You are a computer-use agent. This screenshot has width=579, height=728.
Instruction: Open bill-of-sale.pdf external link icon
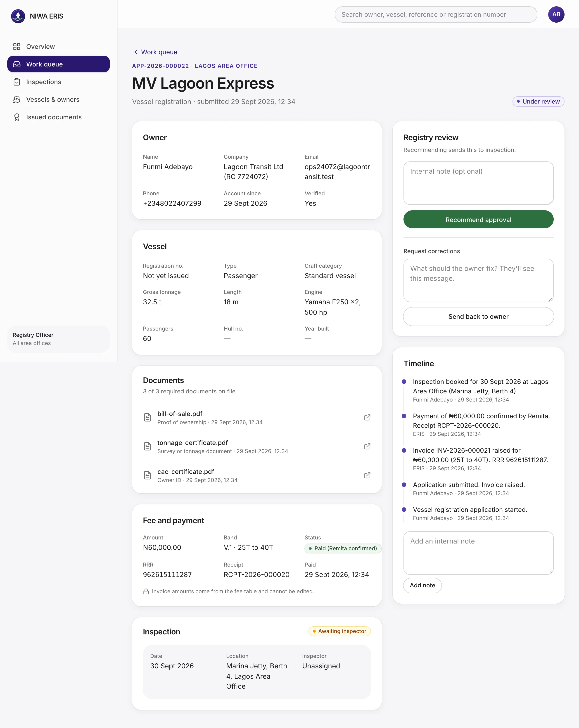pos(367,417)
